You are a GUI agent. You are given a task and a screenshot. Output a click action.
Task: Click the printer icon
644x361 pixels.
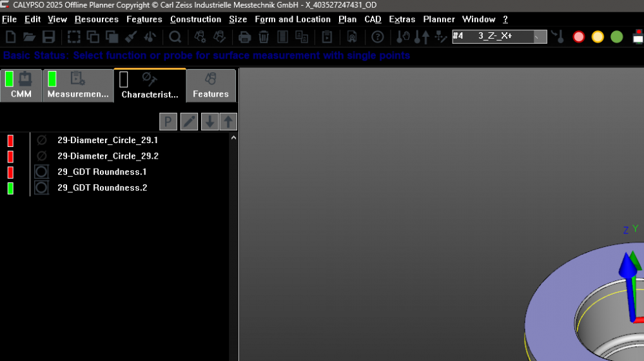(245, 37)
